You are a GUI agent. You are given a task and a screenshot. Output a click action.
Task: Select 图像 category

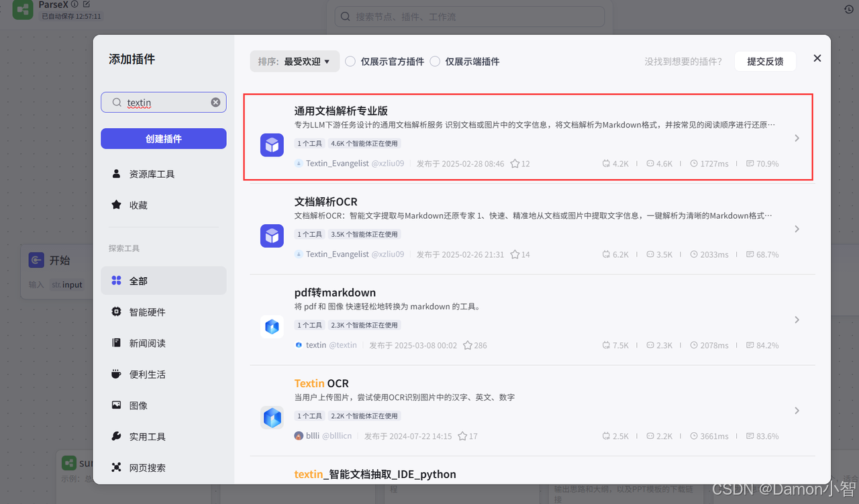click(x=164, y=405)
